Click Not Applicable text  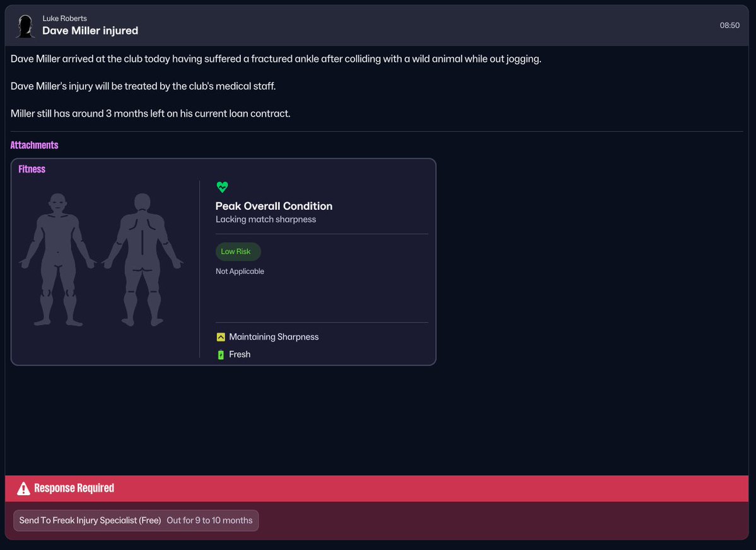[x=240, y=271]
